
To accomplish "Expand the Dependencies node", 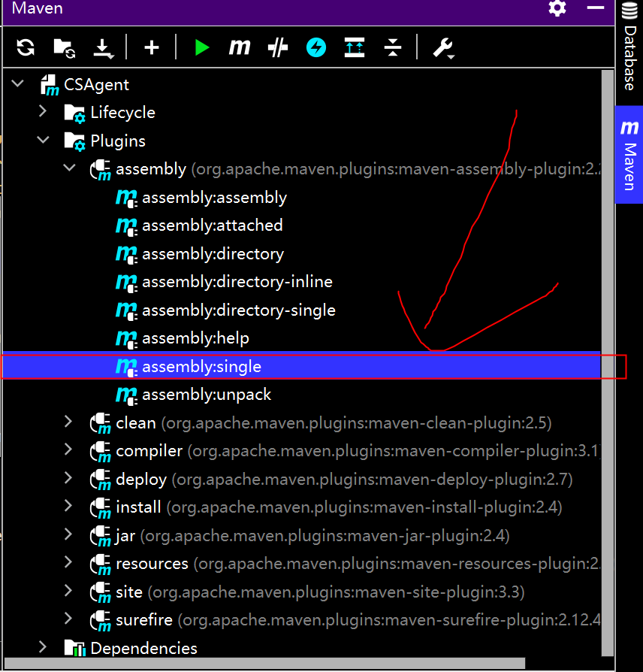I will (x=44, y=647).
